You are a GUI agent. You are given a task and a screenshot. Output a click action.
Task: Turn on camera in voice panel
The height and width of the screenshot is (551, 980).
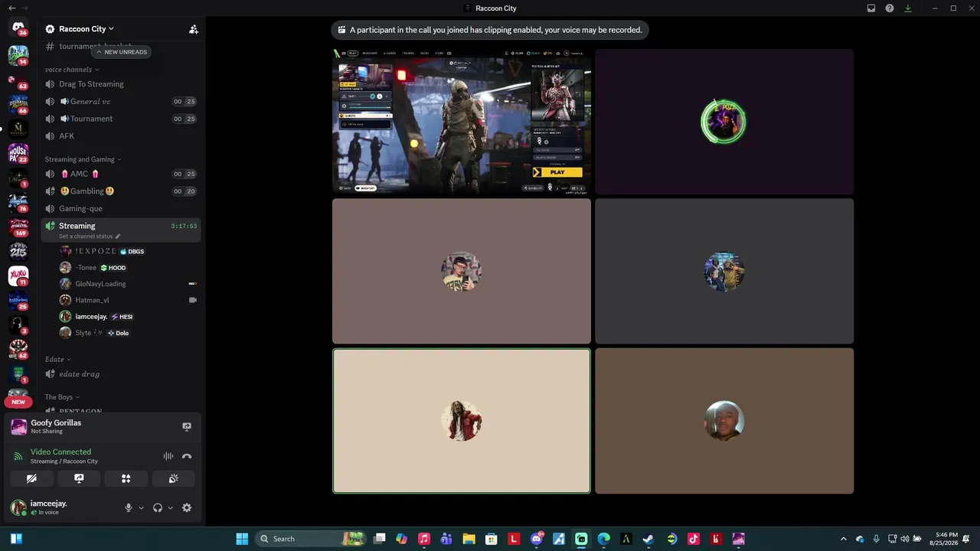[x=31, y=478]
